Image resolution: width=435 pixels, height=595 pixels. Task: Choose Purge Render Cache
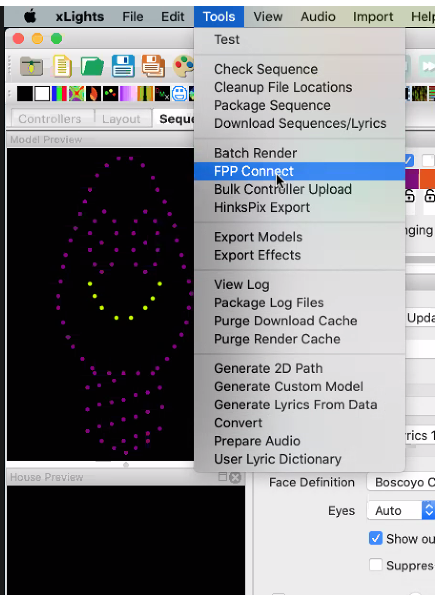[299, 339]
